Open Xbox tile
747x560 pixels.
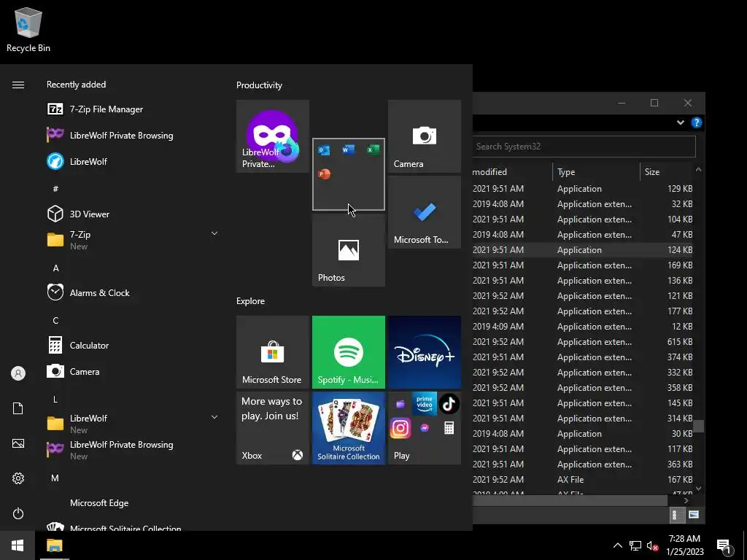(x=273, y=428)
